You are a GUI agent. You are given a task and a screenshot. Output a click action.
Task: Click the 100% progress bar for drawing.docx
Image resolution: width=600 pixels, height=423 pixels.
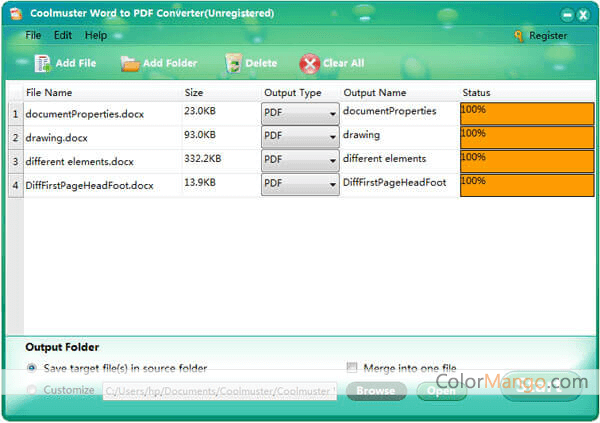526,137
